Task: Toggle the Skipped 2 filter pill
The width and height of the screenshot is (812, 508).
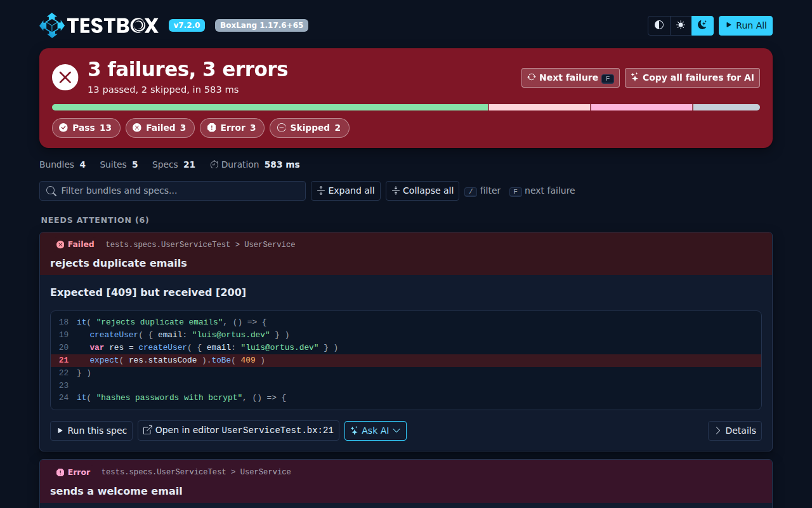Action: tap(310, 128)
